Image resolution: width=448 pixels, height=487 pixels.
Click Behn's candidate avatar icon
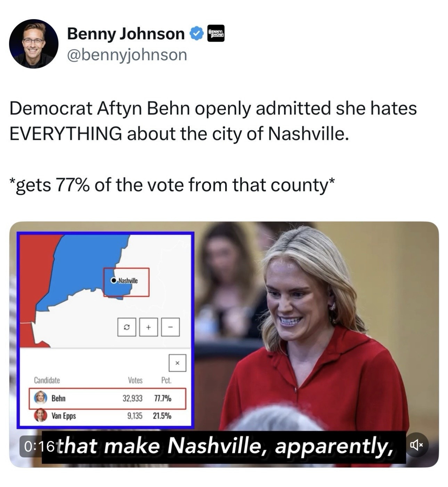click(x=40, y=398)
